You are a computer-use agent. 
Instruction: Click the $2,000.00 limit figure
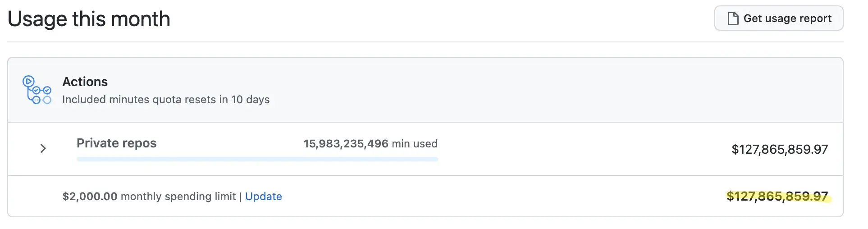pos(90,197)
